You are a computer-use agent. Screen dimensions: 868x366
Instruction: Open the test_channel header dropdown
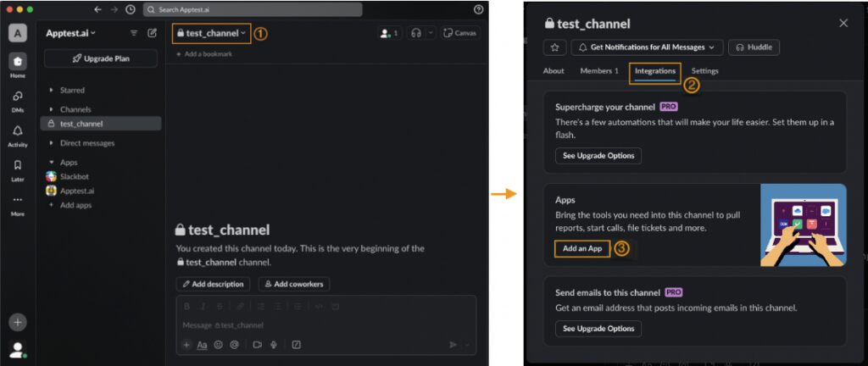(210, 33)
